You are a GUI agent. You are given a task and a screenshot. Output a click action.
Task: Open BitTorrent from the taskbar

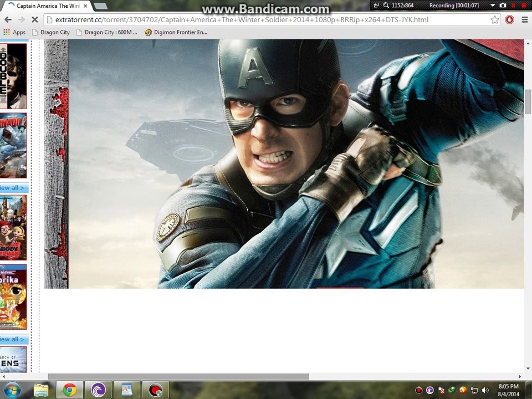pos(98,390)
